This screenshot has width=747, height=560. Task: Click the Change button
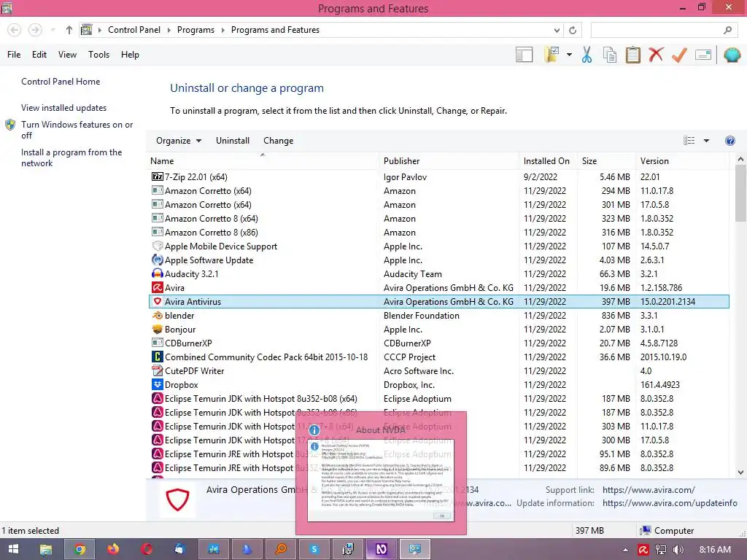[x=278, y=141]
